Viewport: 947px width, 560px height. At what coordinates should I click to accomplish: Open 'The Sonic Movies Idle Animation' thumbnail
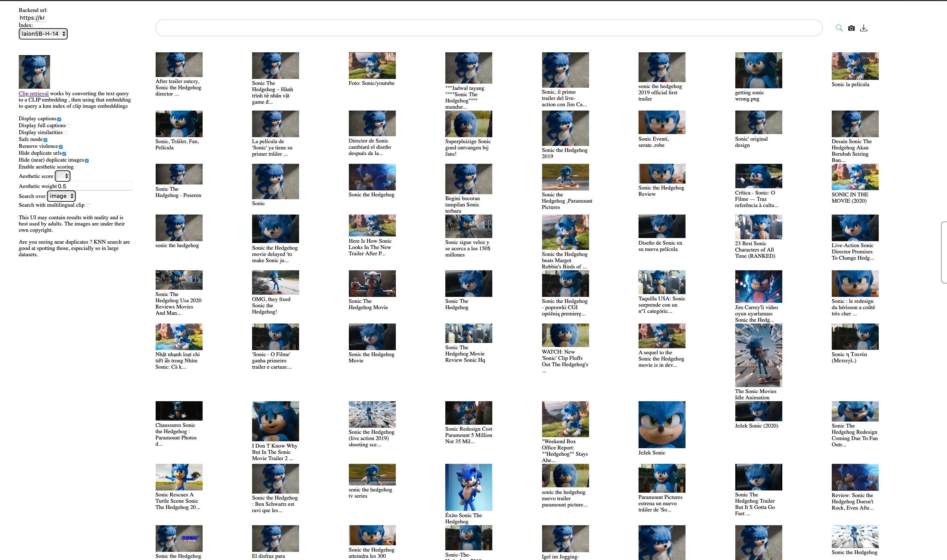[758, 355]
